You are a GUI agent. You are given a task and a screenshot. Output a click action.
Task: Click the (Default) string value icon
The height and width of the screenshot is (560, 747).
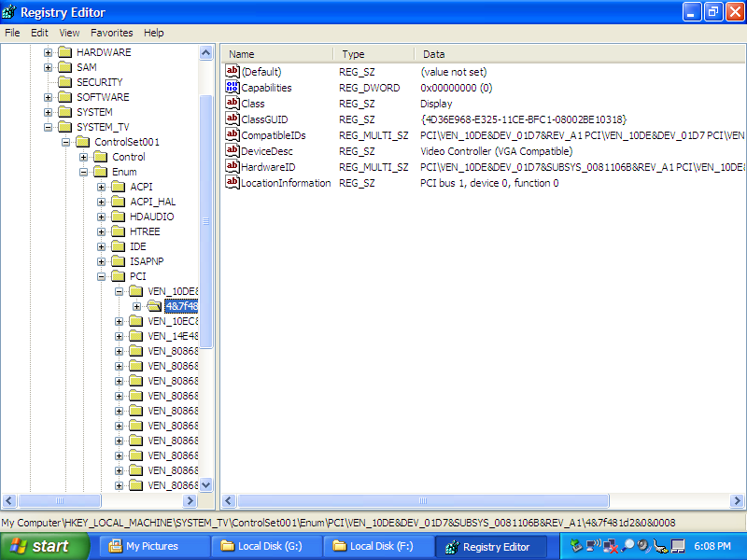pos(232,72)
